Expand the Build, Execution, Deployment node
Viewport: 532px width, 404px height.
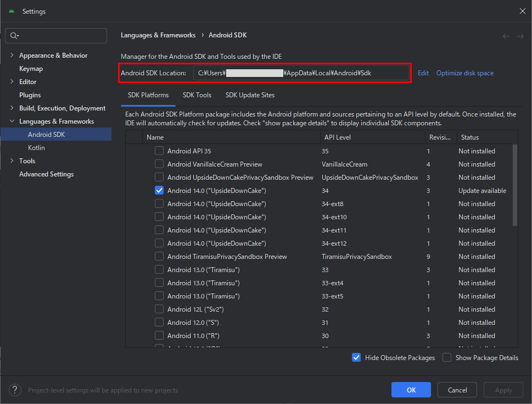(12, 108)
